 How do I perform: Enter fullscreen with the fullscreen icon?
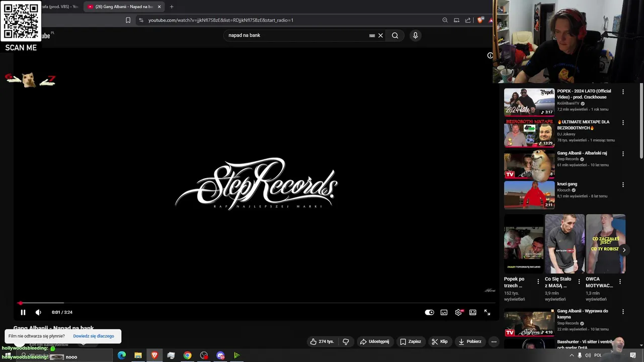pyautogui.click(x=487, y=312)
